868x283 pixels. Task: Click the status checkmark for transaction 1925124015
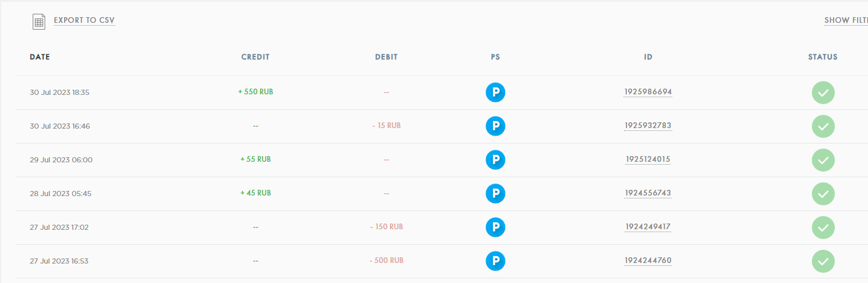(x=823, y=160)
